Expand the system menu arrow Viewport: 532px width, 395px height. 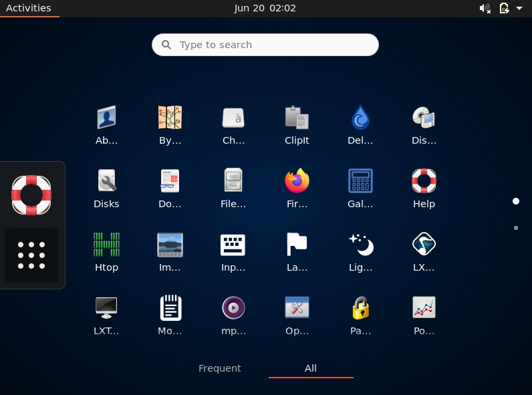click(519, 8)
